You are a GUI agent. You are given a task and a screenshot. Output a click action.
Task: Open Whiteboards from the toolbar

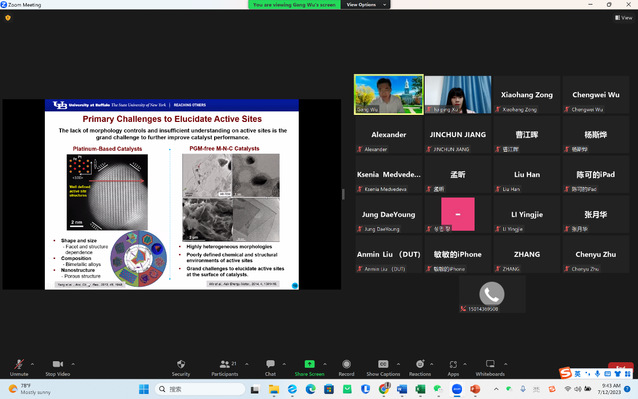point(490,364)
